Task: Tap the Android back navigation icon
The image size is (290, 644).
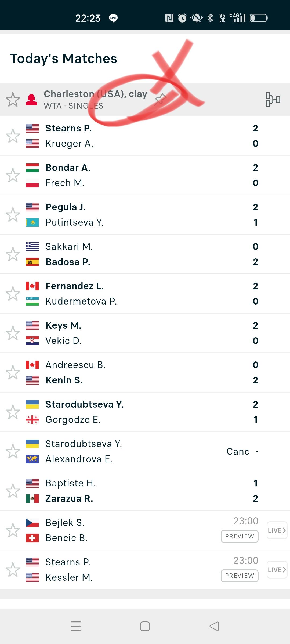Action: click(214, 626)
